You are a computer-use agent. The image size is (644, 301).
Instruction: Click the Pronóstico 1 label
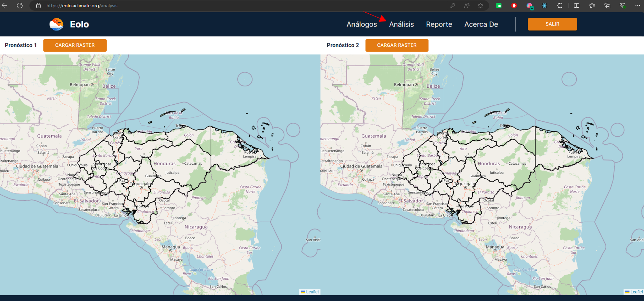click(21, 45)
